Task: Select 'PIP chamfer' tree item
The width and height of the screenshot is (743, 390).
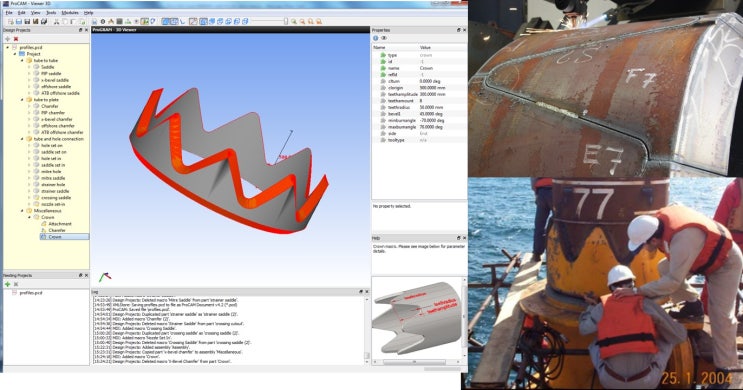Action: pos(53,113)
